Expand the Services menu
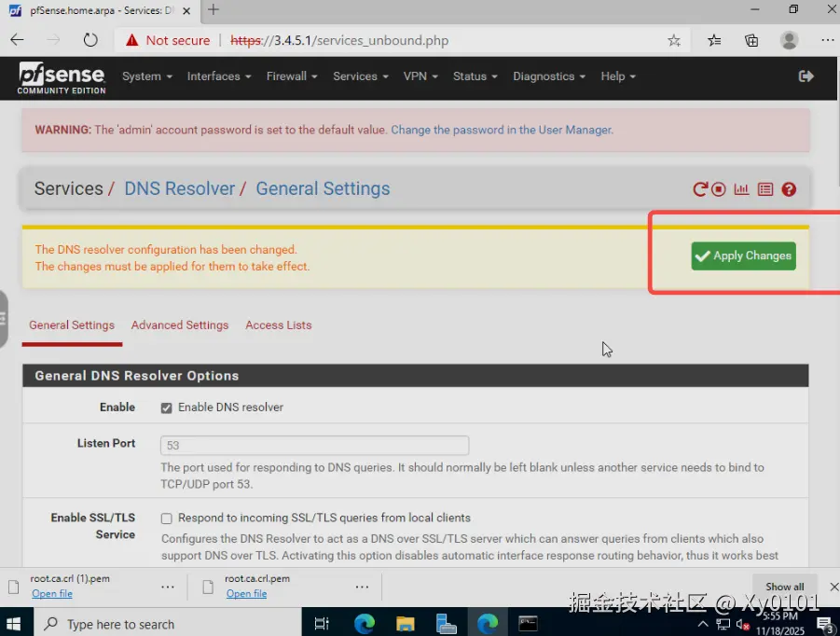840x636 pixels. click(361, 76)
